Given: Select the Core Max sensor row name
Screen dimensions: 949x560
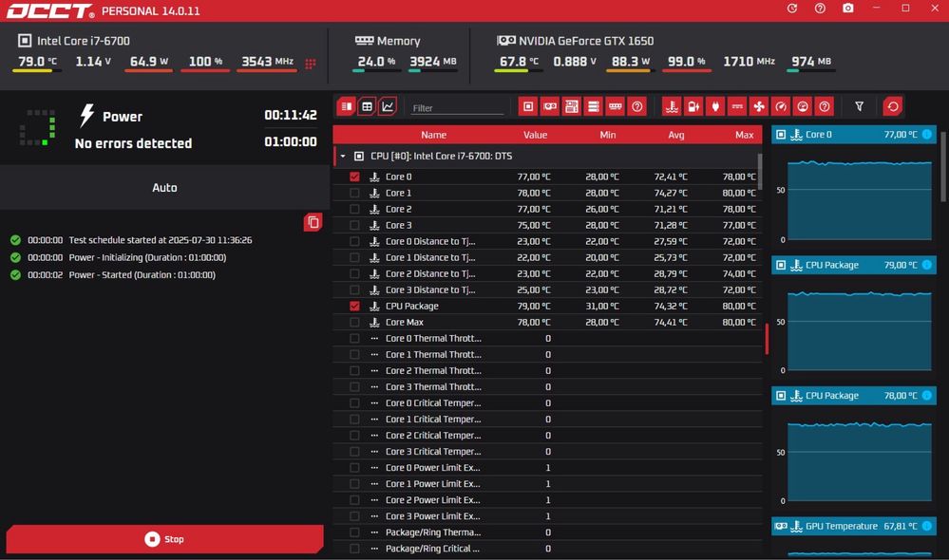Looking at the screenshot, I should coord(405,323).
